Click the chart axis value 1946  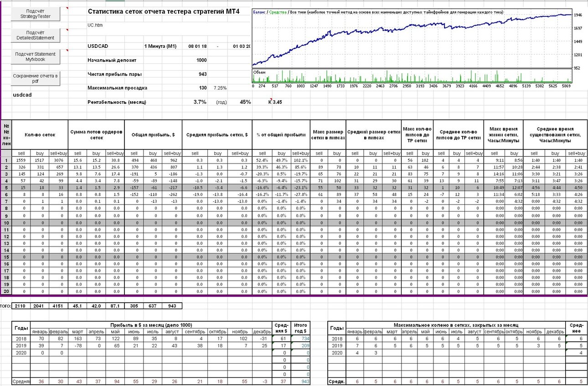click(x=578, y=15)
